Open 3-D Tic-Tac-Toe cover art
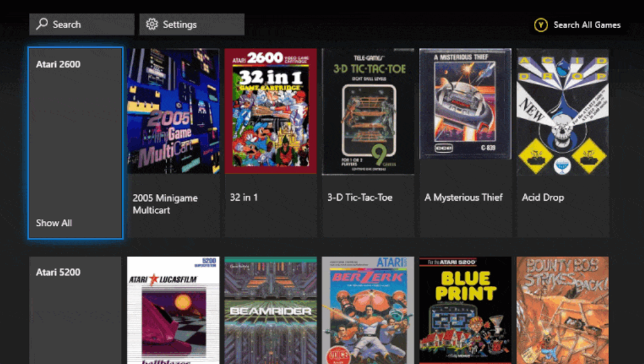 click(368, 112)
